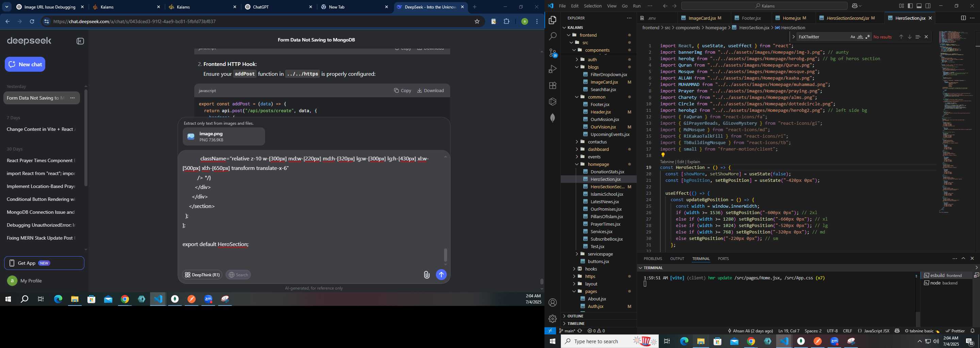Send the DeepSeek message with the arrow button

click(441, 275)
